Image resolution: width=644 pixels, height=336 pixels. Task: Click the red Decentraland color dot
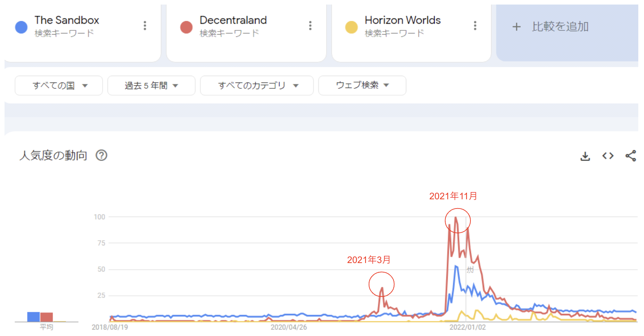pyautogui.click(x=186, y=27)
